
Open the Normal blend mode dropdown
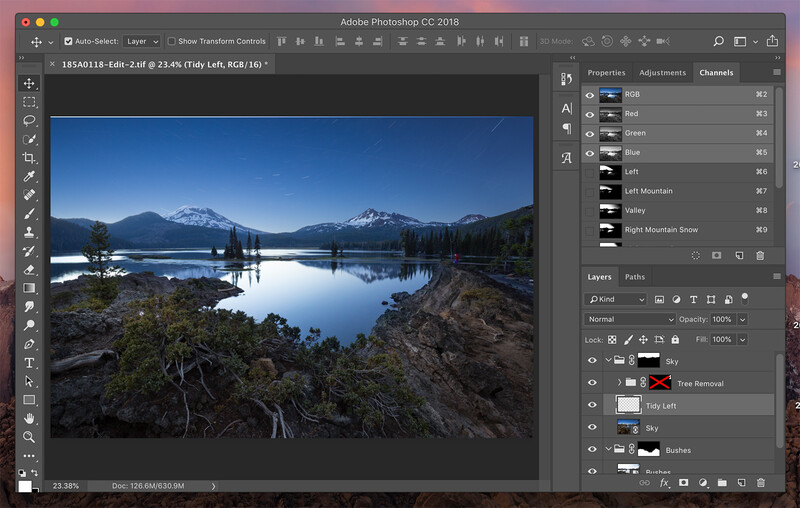click(x=630, y=319)
